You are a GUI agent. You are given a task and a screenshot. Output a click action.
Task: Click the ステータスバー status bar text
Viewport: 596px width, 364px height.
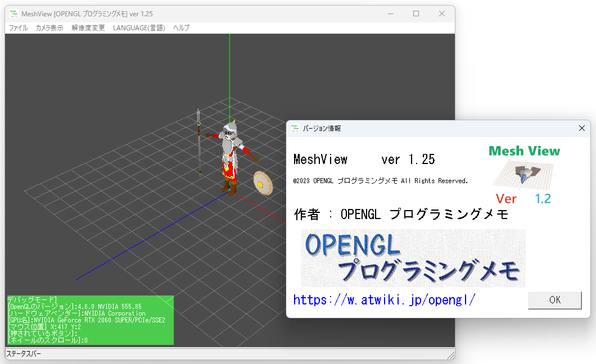click(24, 354)
